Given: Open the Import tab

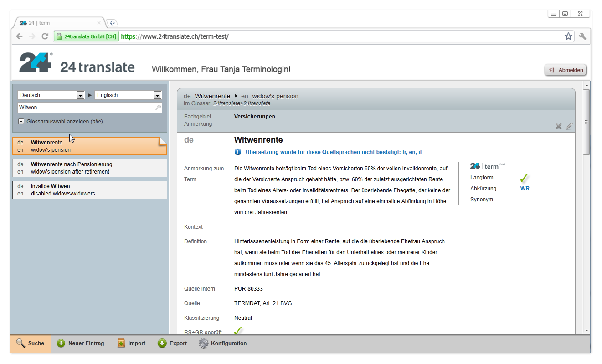Looking at the screenshot, I should (x=132, y=343).
